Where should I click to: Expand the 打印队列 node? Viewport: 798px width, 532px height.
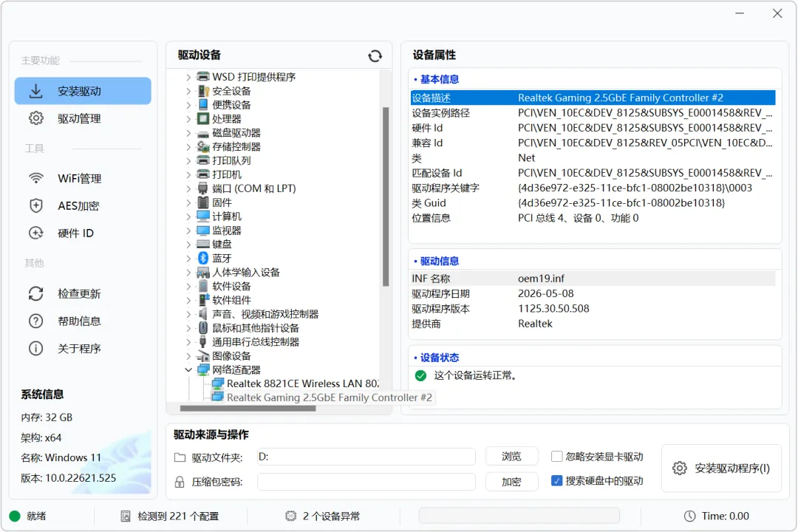pos(188,160)
